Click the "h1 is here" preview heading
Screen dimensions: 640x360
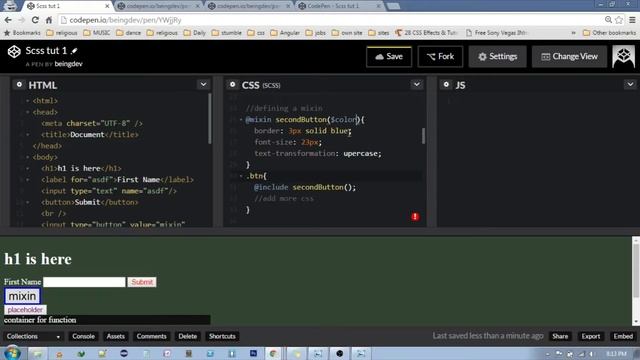(38, 259)
